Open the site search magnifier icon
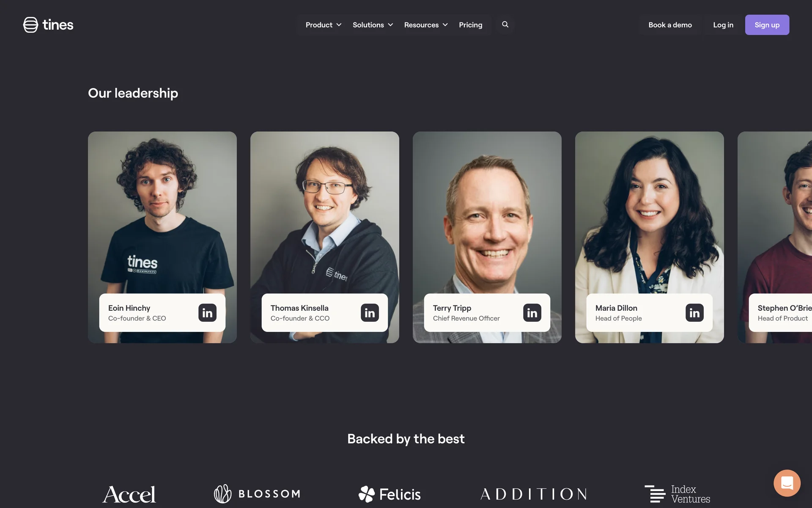812x508 pixels. [x=505, y=25]
